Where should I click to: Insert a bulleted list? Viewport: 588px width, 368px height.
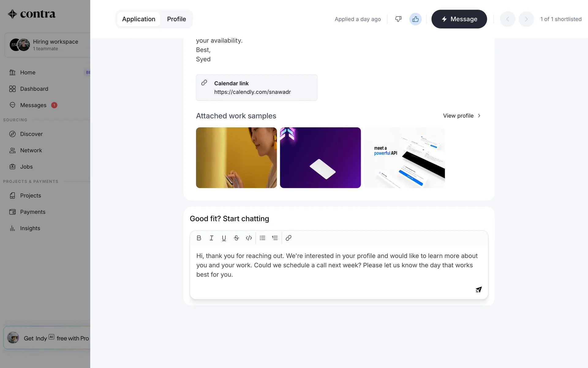[262, 238]
